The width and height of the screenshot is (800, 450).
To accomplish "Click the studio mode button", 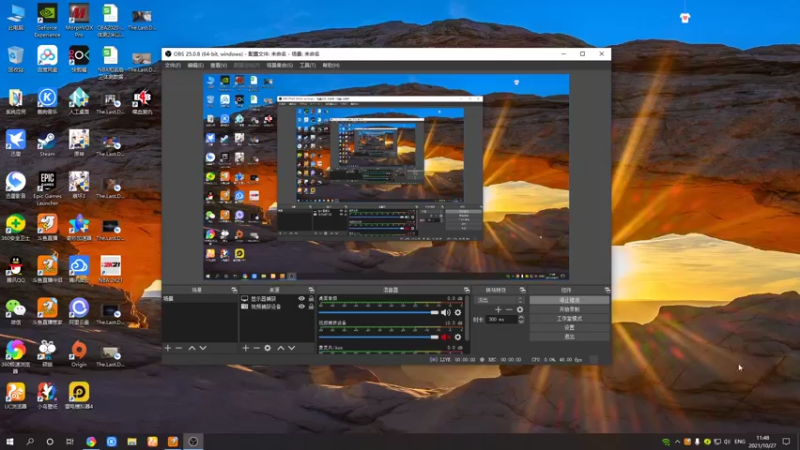I will [569, 318].
